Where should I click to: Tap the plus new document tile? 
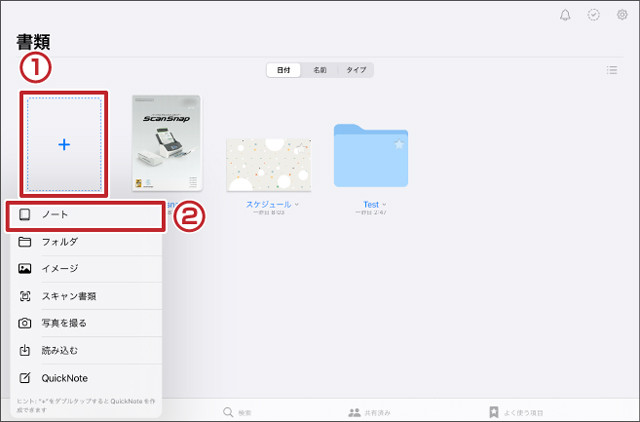[x=64, y=145]
